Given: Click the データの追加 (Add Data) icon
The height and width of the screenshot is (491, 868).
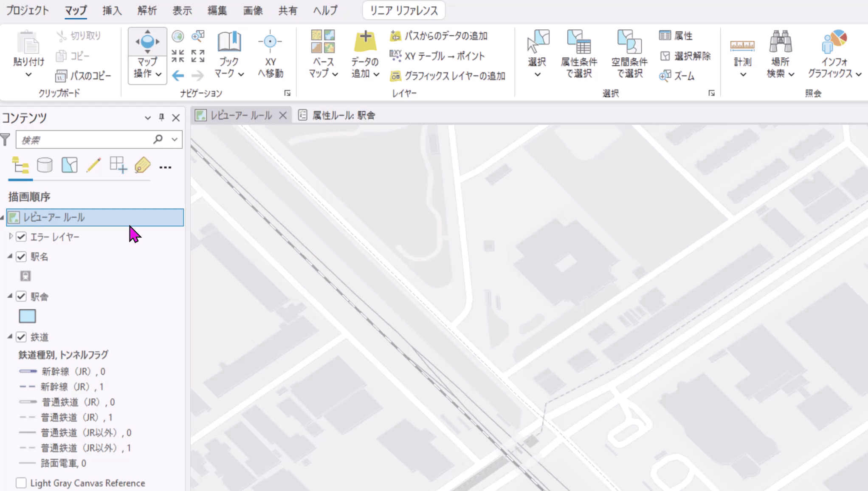Looking at the screenshot, I should click(365, 42).
